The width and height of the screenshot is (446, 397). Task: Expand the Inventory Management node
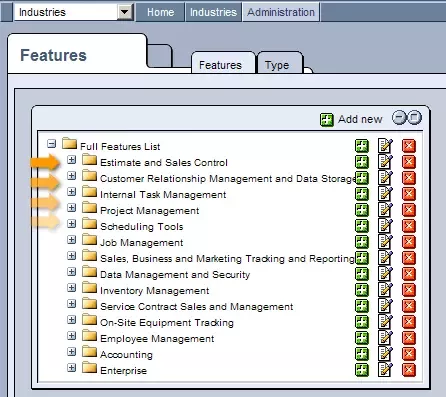click(x=71, y=288)
